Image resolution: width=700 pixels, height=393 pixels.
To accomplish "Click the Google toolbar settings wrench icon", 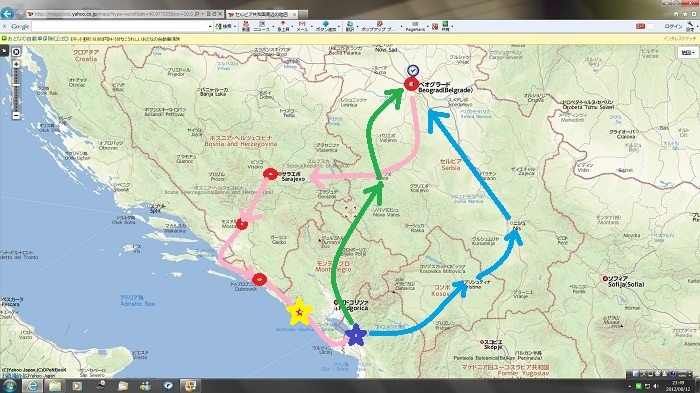I will tap(690, 26).
